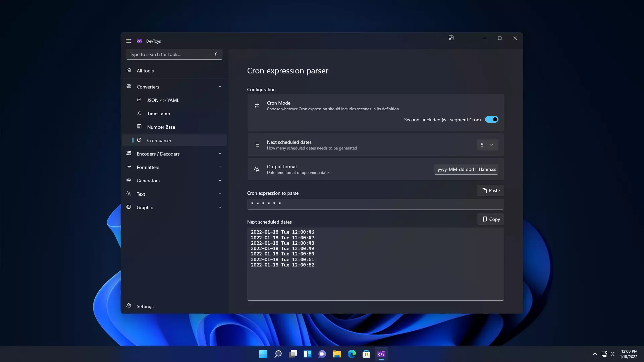Open Microsoft Store from taskbar
This screenshot has width=644, height=362.
point(367,354)
